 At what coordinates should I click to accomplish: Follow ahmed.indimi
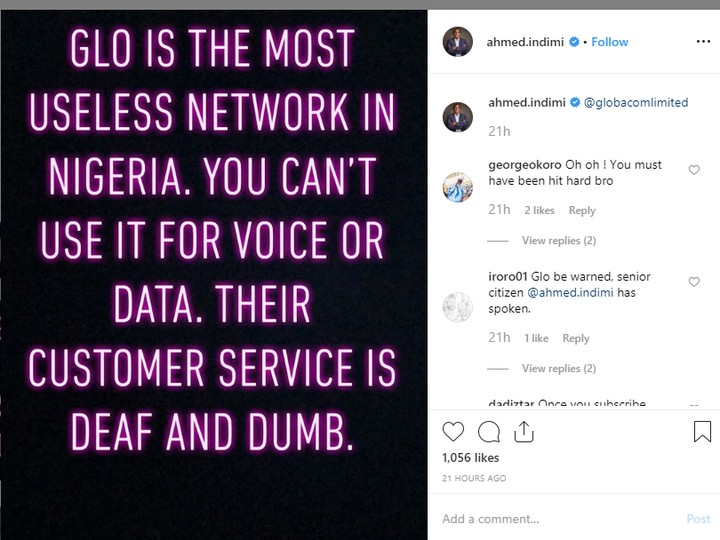coord(610,42)
